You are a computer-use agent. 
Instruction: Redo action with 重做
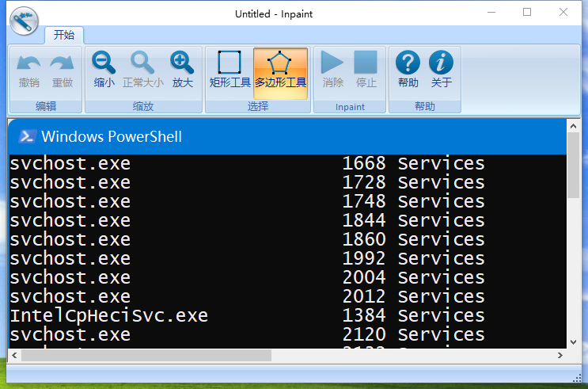tap(63, 71)
